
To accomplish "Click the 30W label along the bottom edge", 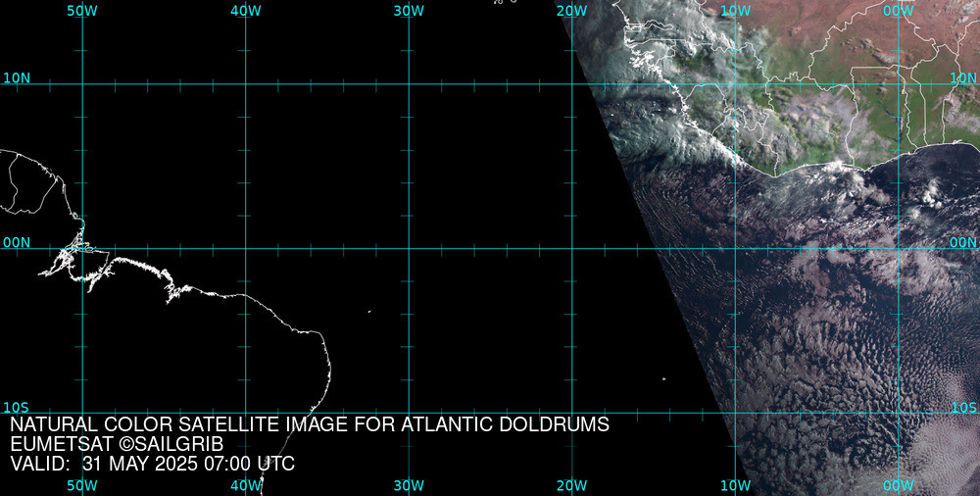I will pyautogui.click(x=409, y=485).
